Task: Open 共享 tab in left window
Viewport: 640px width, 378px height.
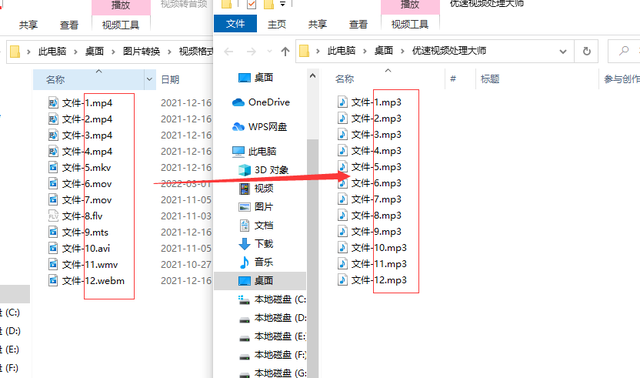Action: [28, 25]
